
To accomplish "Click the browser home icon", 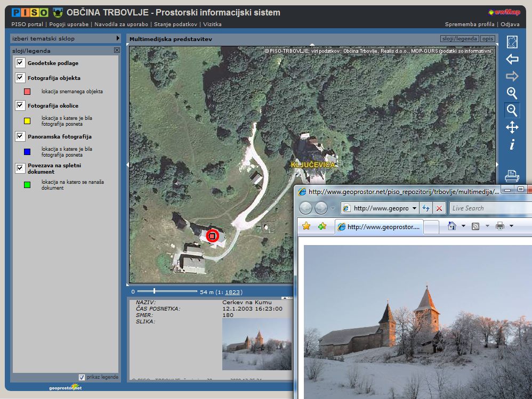I will click(452, 226).
